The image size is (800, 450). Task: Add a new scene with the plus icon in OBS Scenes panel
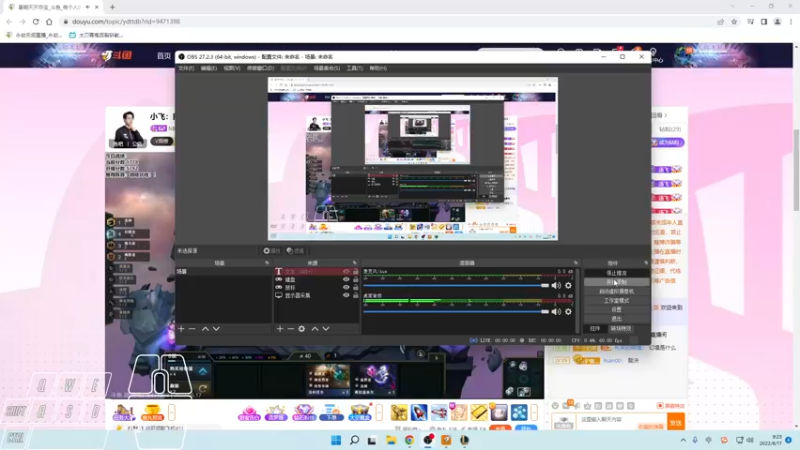pos(181,329)
